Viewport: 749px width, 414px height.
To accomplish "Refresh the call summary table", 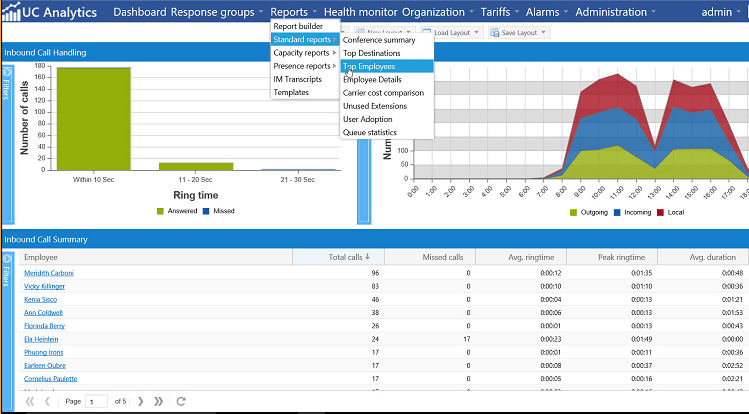I will tap(181, 401).
